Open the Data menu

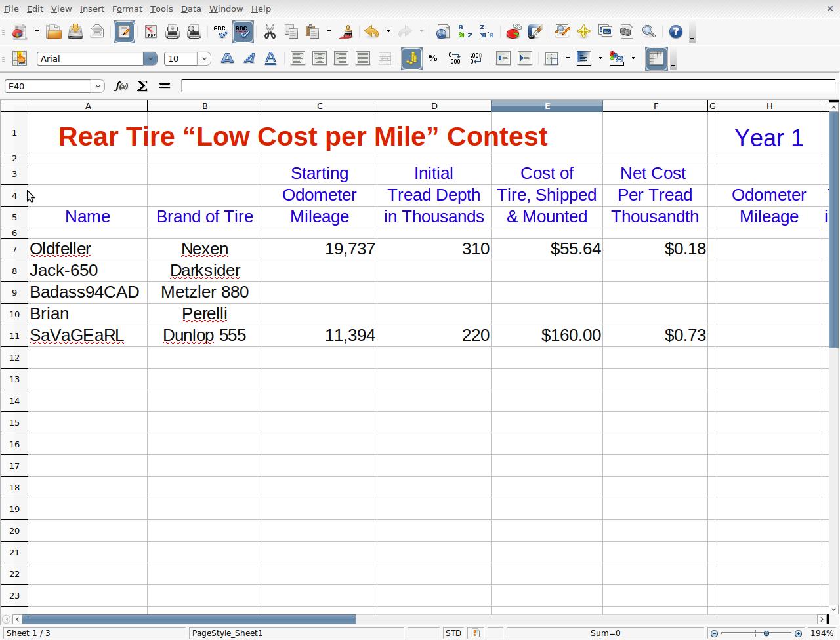(190, 9)
